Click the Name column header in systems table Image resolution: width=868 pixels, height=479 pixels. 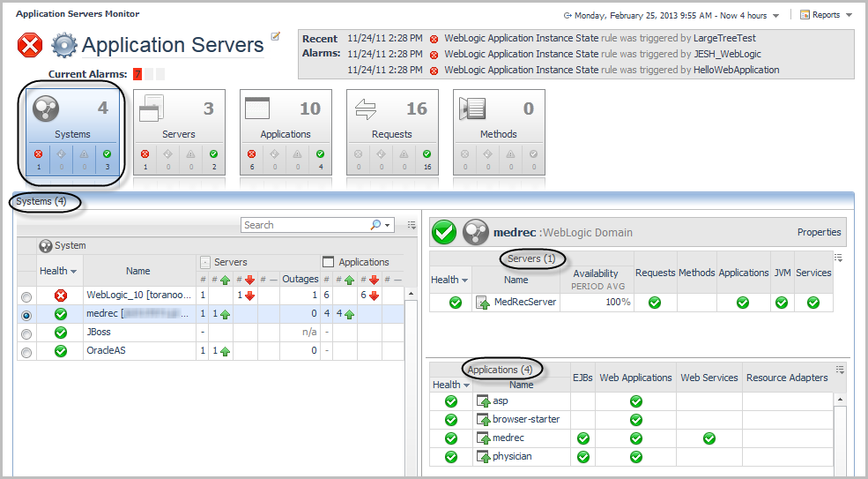137,271
